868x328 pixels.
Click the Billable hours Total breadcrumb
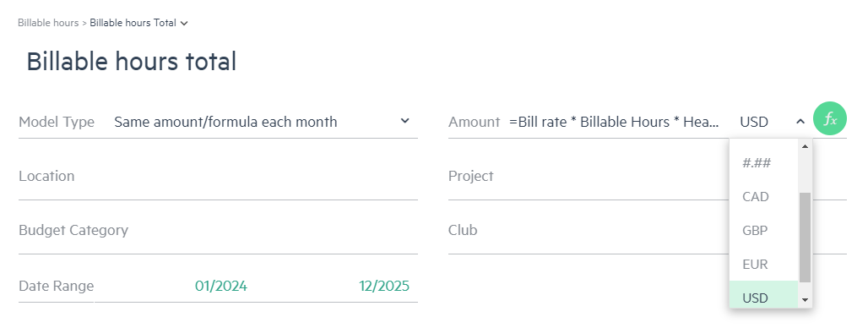tap(133, 23)
